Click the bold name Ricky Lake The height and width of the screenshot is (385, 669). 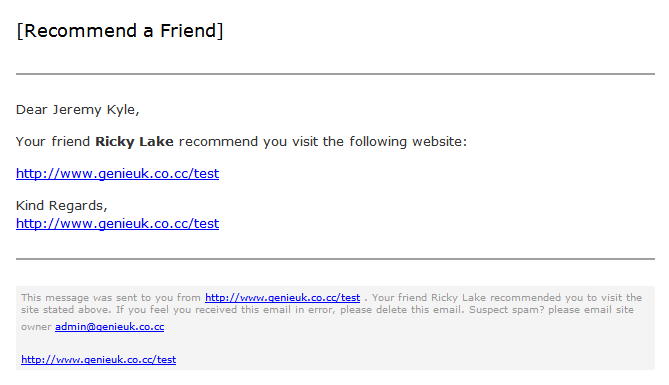coord(134,141)
